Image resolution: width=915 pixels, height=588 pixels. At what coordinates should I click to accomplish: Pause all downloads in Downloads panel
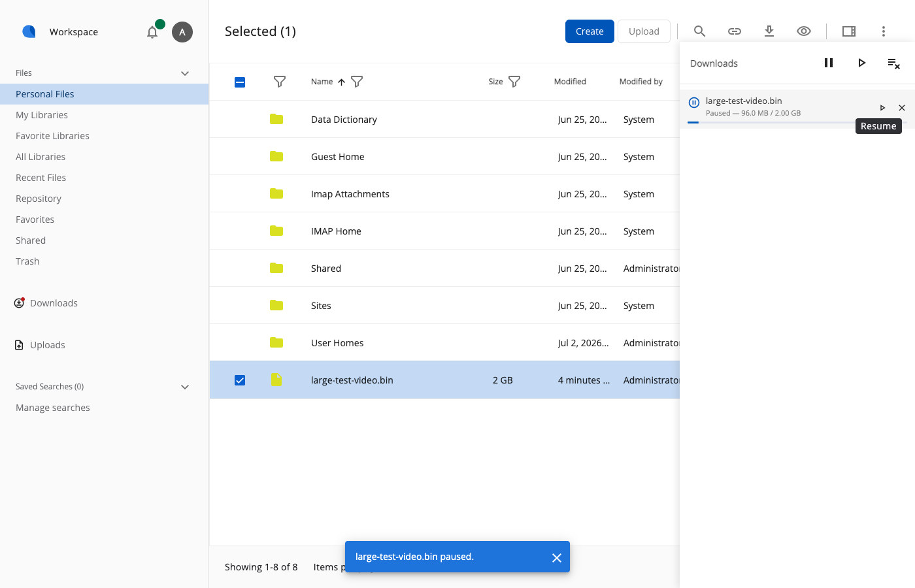[829, 63]
